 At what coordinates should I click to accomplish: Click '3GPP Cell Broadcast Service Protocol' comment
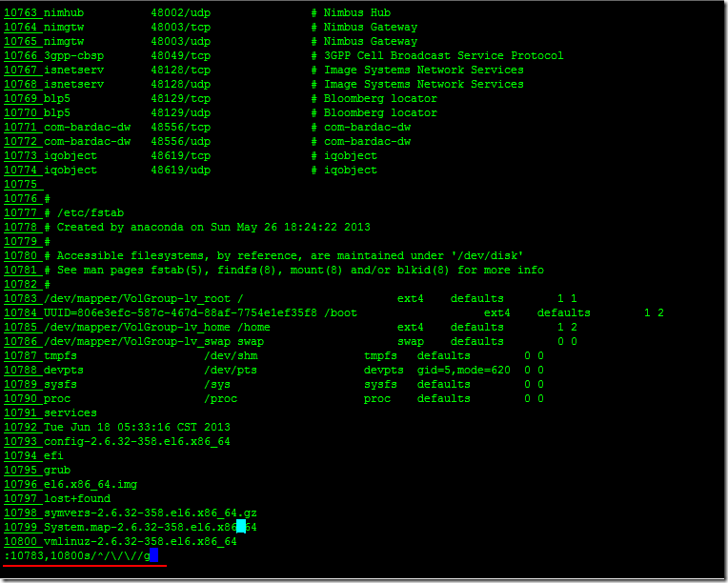coord(443,55)
